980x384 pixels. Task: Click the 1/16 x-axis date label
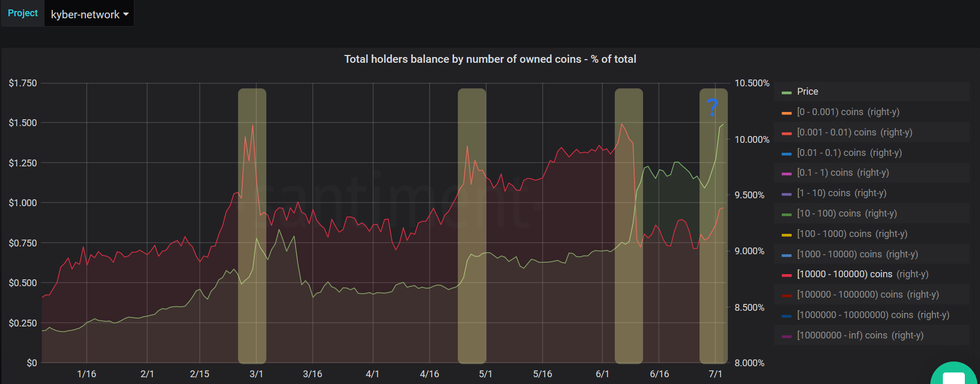tap(86, 374)
